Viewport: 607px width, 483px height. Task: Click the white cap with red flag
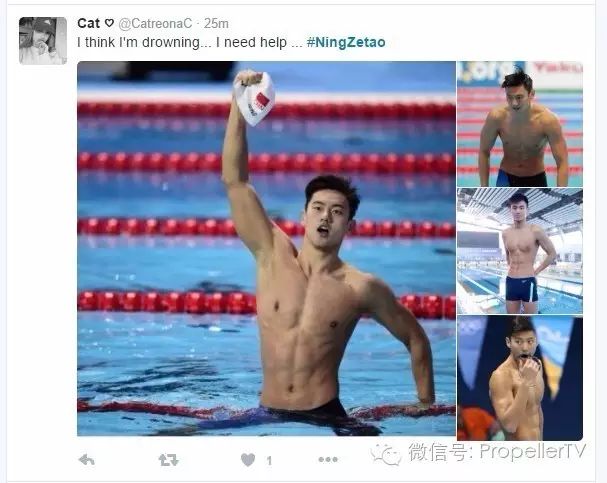pyautogui.click(x=255, y=99)
